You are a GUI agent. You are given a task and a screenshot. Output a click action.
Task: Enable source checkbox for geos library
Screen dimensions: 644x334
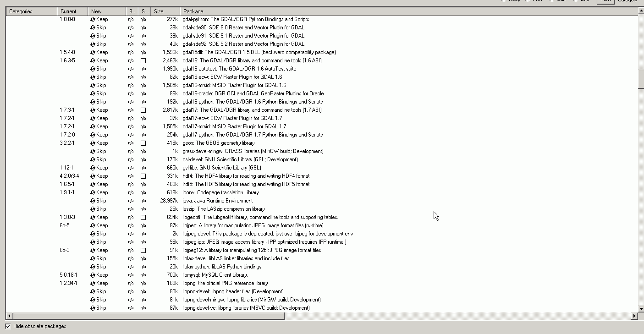click(143, 143)
